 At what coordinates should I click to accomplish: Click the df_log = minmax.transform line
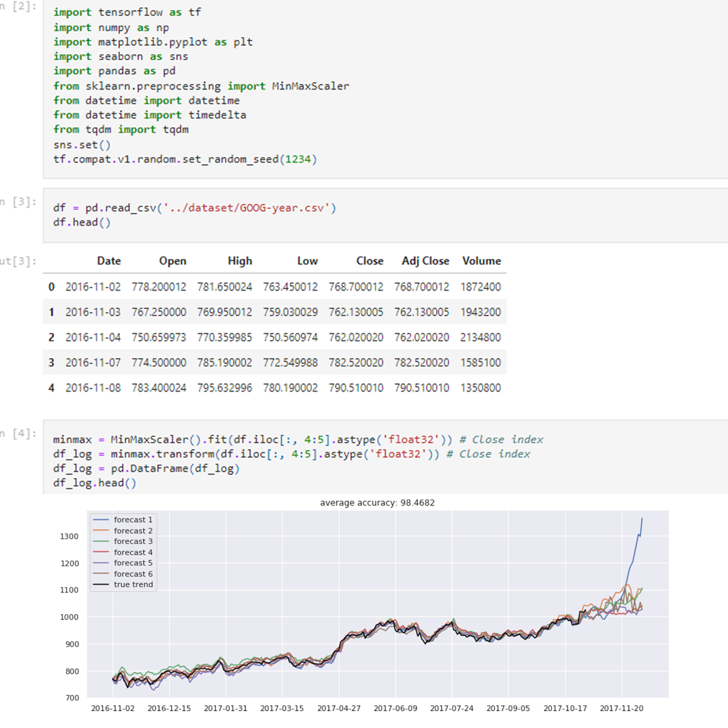tap(292, 454)
